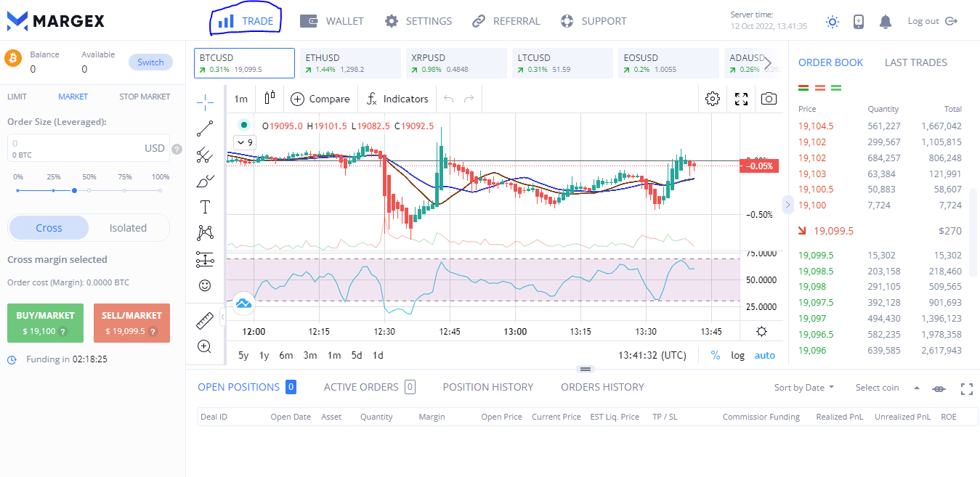
Task: Select the ruler measure tool
Action: click(x=205, y=320)
